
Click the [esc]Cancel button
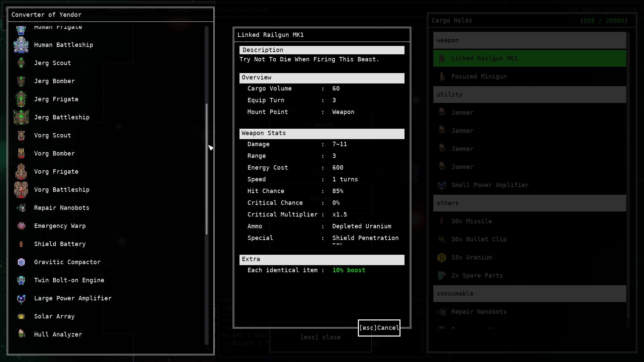pyautogui.click(x=379, y=328)
